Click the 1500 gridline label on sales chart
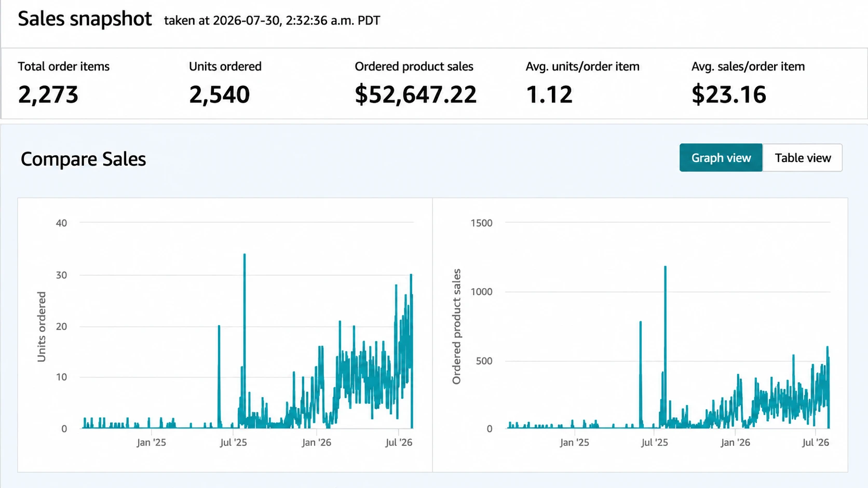 481,223
